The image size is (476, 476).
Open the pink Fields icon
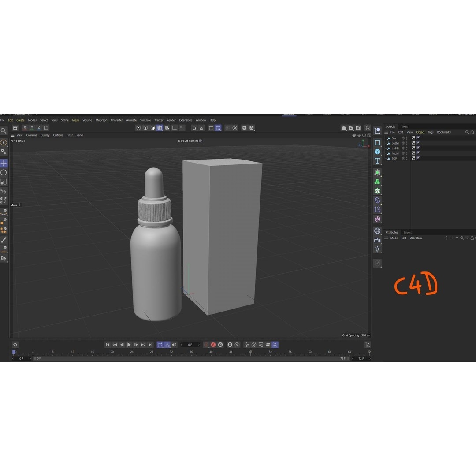coord(377,219)
